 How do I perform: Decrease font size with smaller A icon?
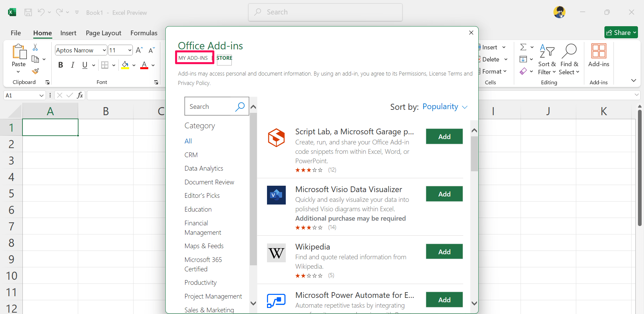point(152,50)
